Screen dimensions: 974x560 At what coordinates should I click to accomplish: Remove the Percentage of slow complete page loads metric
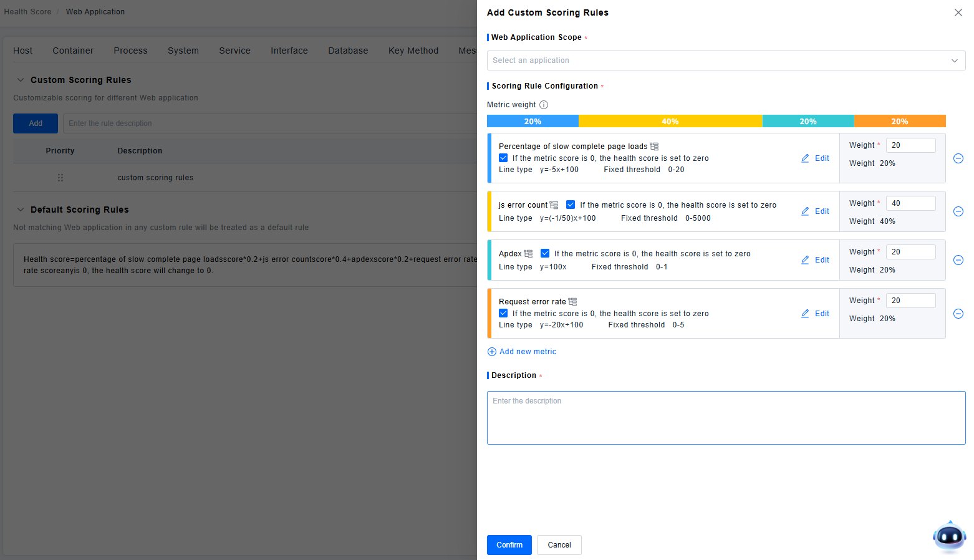click(958, 158)
